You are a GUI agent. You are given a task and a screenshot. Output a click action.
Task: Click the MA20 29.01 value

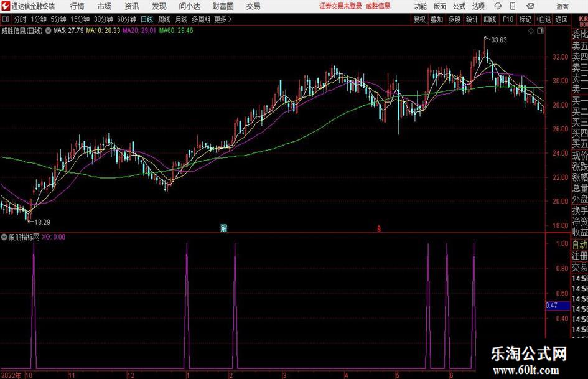[139, 30]
